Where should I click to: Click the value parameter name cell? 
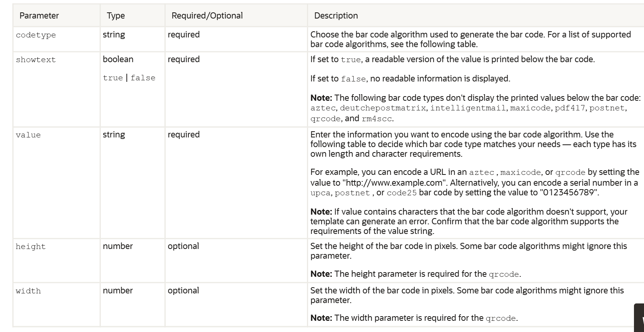[x=28, y=135]
